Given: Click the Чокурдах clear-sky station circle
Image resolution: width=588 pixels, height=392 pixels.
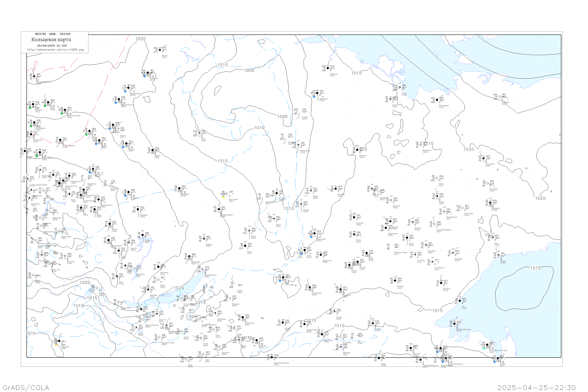Looking at the screenshot, I should click(x=499, y=97).
